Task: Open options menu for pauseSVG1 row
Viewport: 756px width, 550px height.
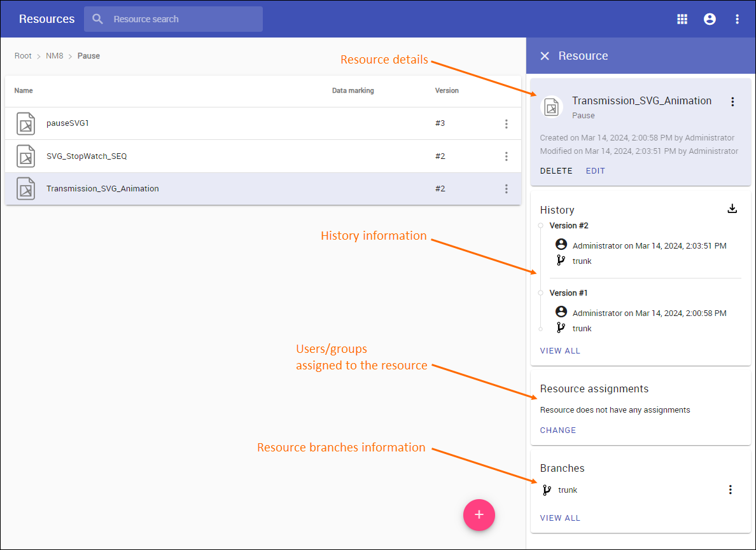Action: tap(507, 124)
